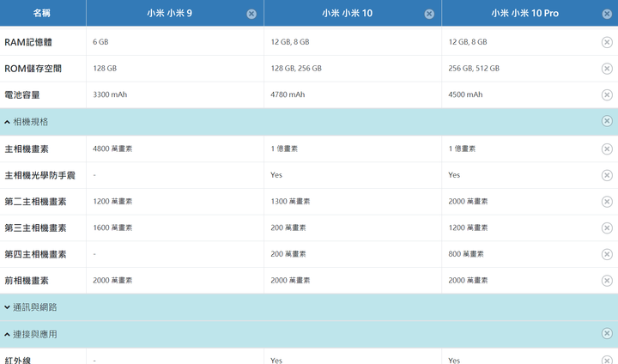The image size is (618, 364).
Task: Select the 第二主相機畫素 label
Action: pos(35,202)
